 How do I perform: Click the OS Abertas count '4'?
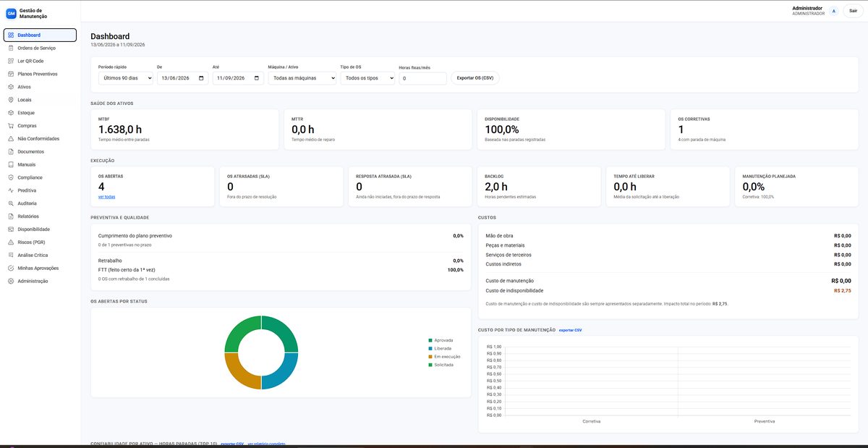(x=102, y=186)
